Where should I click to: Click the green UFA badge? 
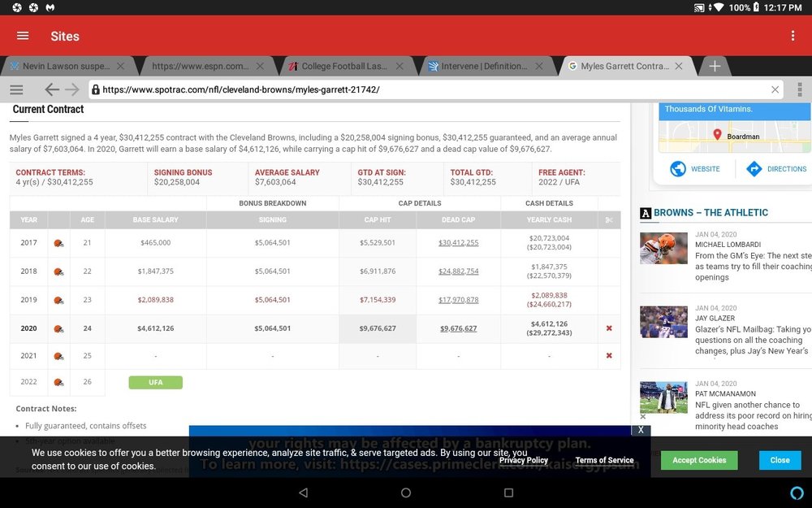155,383
